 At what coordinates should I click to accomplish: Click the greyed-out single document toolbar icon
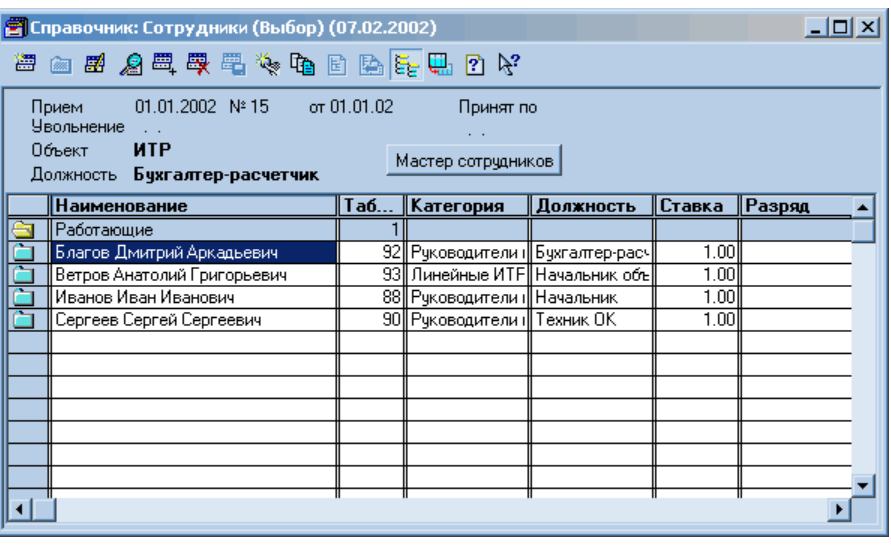point(337,65)
